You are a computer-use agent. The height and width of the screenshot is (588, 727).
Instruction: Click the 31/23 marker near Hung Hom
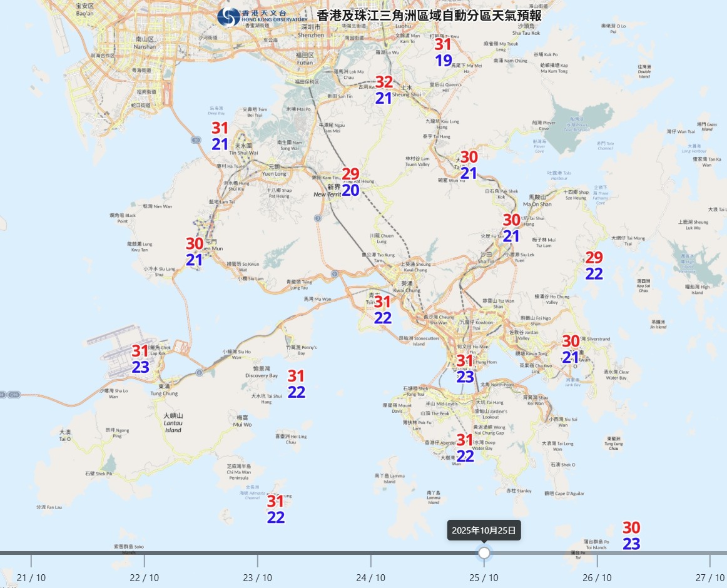[465, 368]
